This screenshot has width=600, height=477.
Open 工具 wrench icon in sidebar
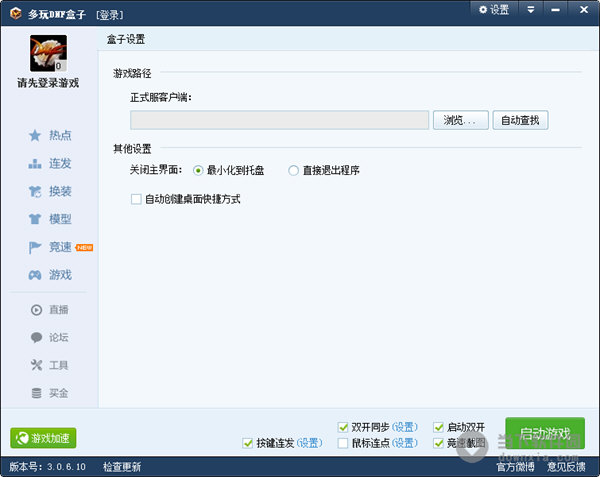pos(36,365)
